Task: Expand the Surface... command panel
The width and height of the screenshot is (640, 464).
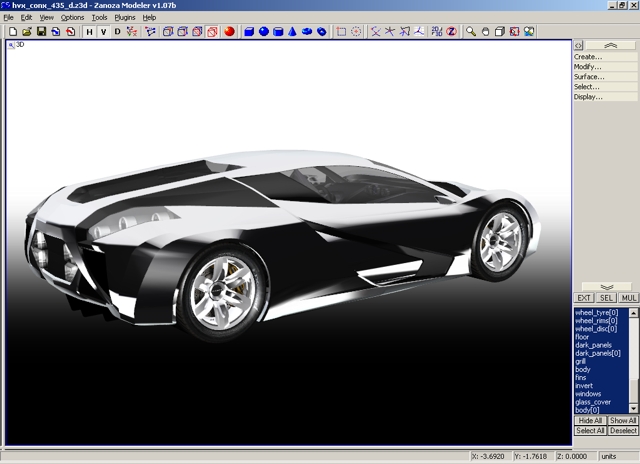Action: [x=605, y=77]
